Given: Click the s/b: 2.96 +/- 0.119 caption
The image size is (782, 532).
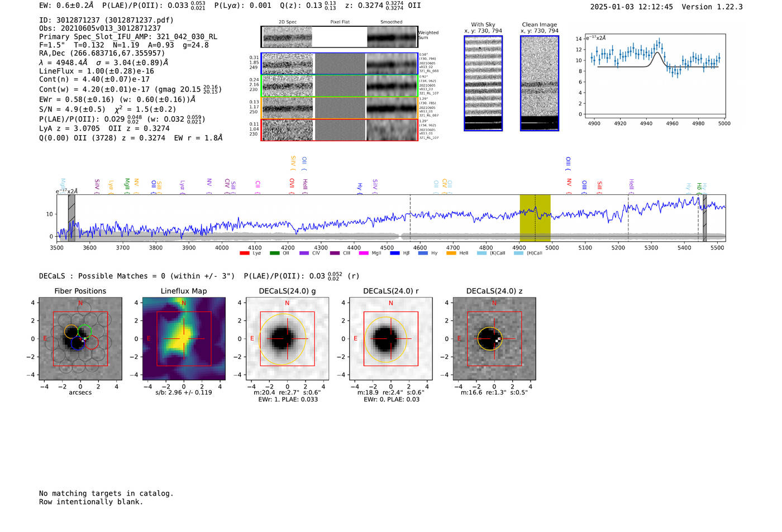Looking at the screenshot, I should click(x=184, y=392).
